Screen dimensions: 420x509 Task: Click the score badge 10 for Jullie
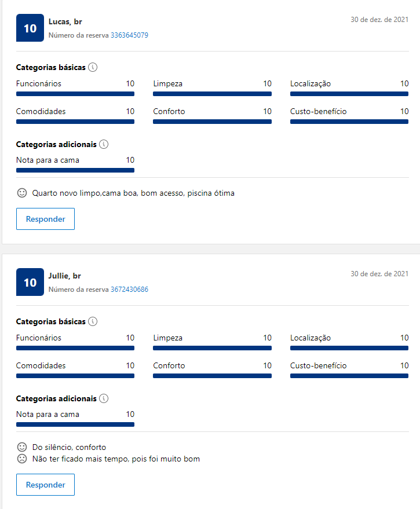30,282
